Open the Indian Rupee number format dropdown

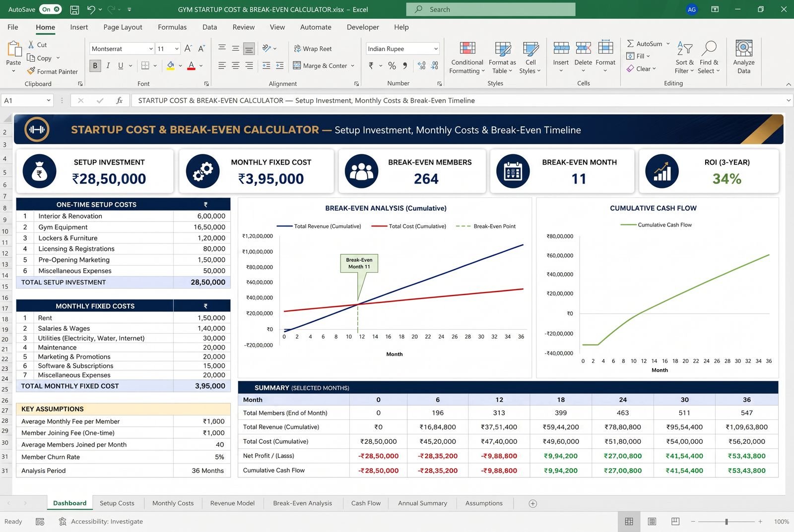[x=436, y=49]
